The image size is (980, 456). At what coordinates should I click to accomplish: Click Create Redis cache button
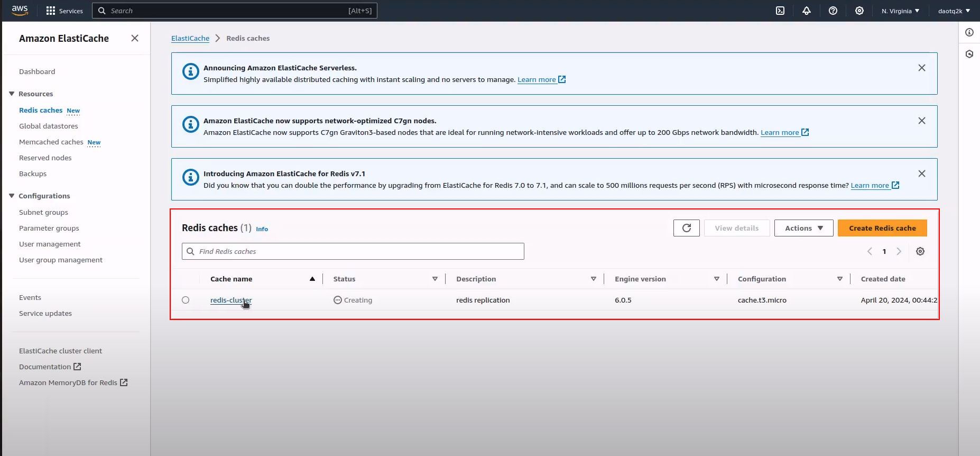pos(882,228)
